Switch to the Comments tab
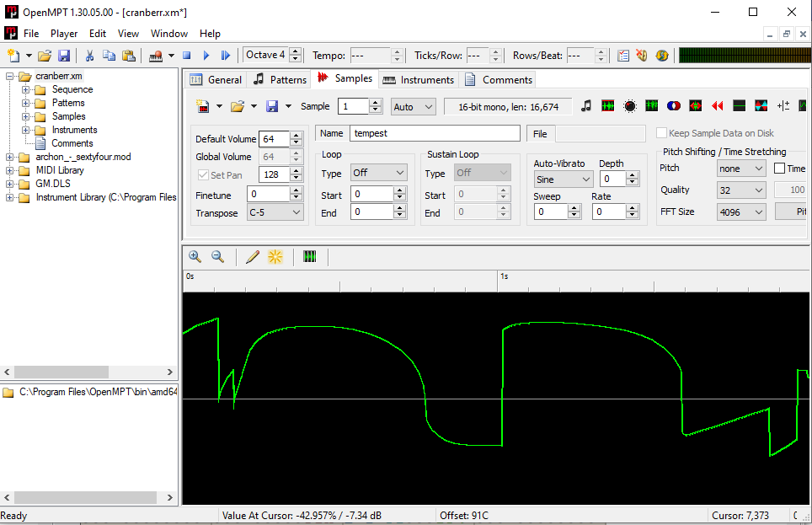Screen dimensions: 812x525 pos(499,80)
